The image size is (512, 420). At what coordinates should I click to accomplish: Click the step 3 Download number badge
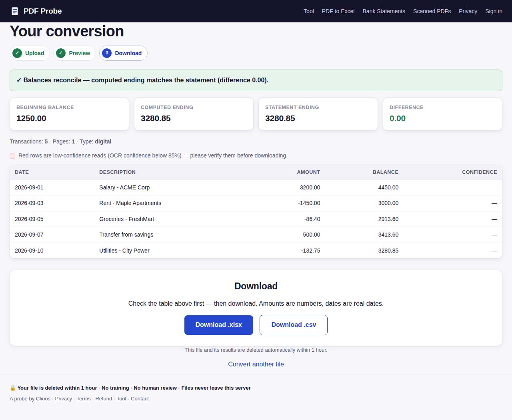[x=107, y=53]
